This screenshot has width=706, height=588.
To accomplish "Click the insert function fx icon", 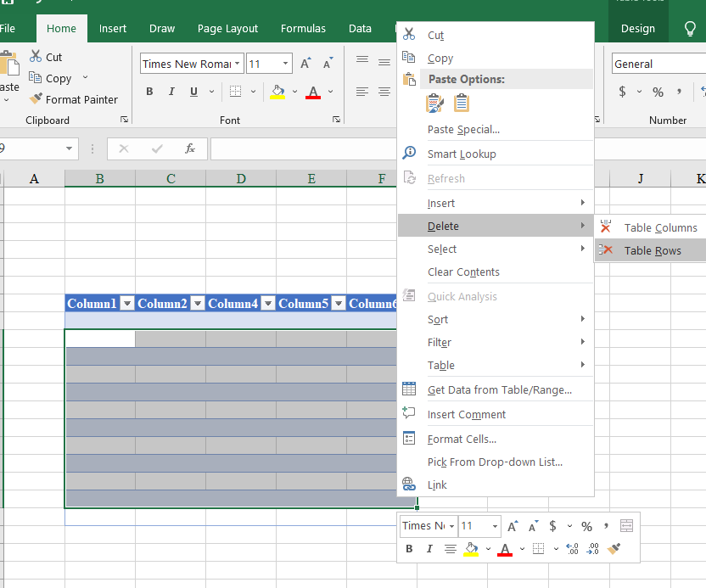I will tap(190, 148).
